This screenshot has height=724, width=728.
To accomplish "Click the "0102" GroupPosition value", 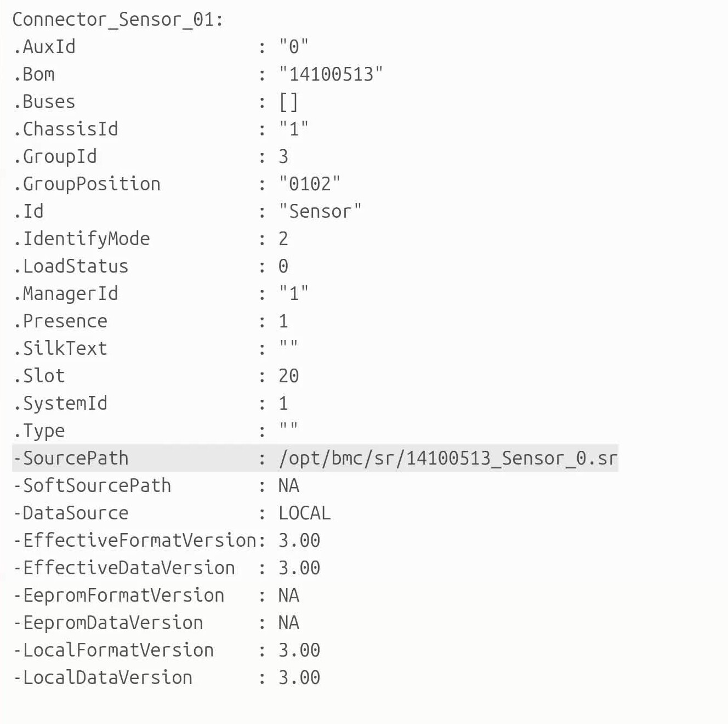I will pyautogui.click(x=309, y=184).
